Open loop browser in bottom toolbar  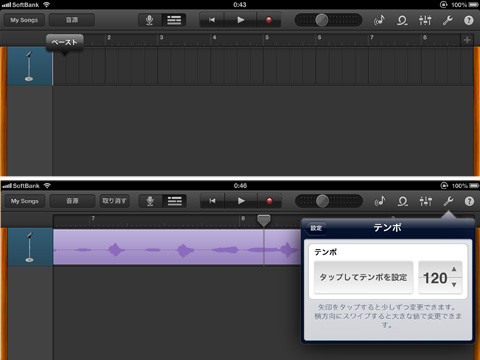(x=403, y=201)
